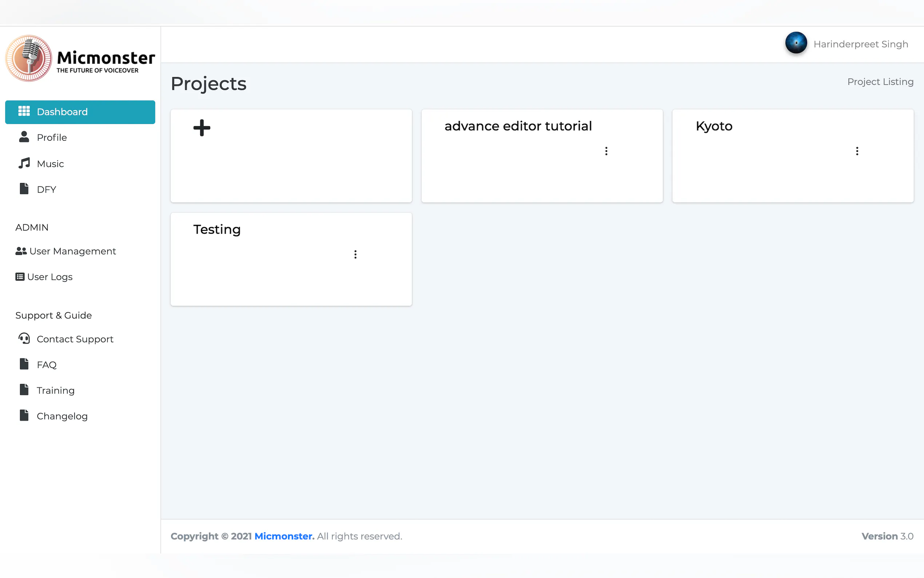924x578 pixels.
Task: Click the Contact Support headset icon
Action: click(x=24, y=338)
